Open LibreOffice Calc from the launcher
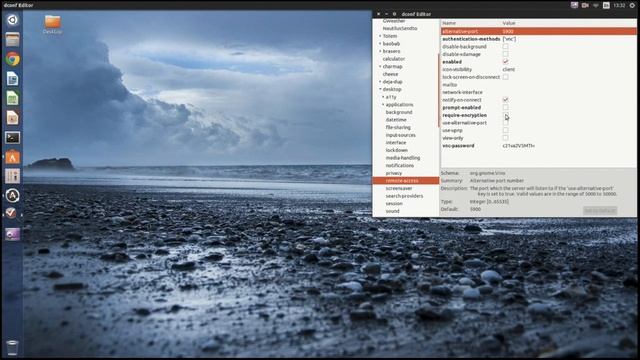The width and height of the screenshot is (640, 360). (x=12, y=98)
